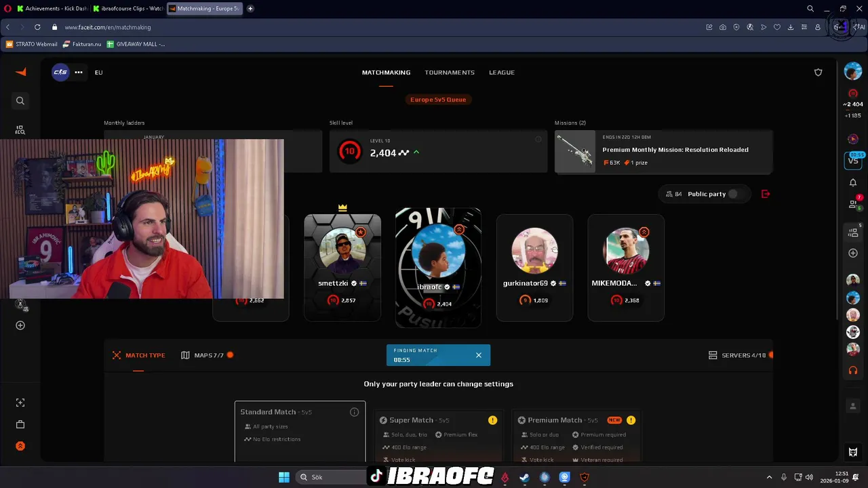Select the Premium Match 5v5 option

pos(576,435)
